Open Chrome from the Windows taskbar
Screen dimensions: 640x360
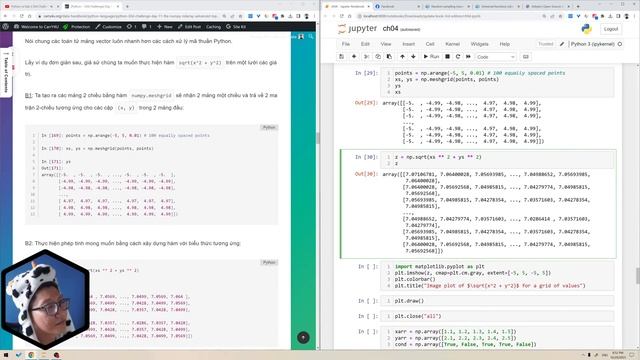pyautogui.click(x=31, y=355)
